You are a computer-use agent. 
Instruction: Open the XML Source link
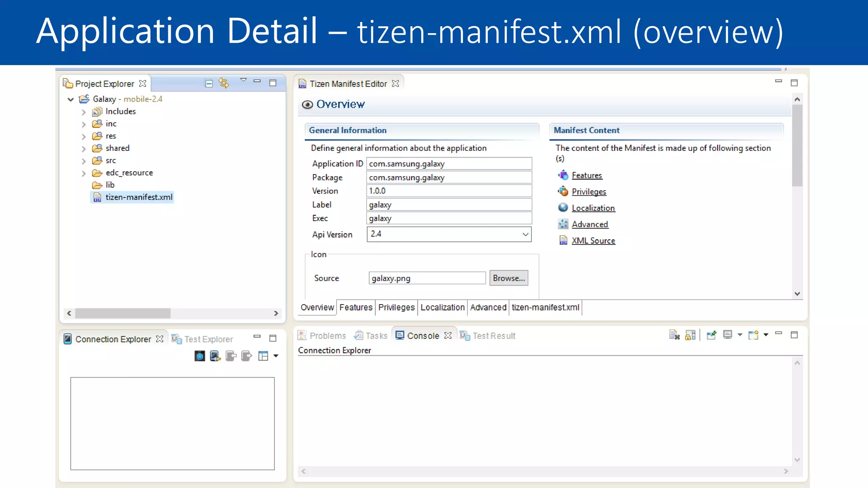593,241
